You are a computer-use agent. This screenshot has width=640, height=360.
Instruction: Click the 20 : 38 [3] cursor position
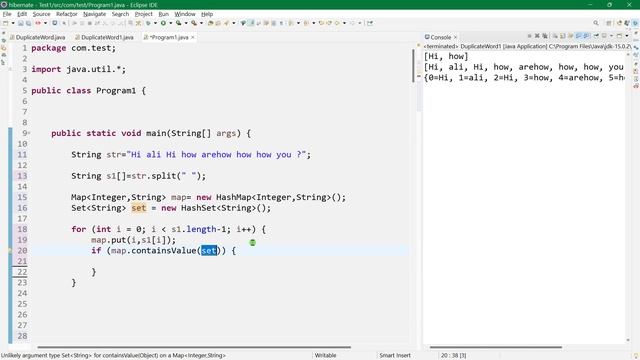click(x=453, y=356)
